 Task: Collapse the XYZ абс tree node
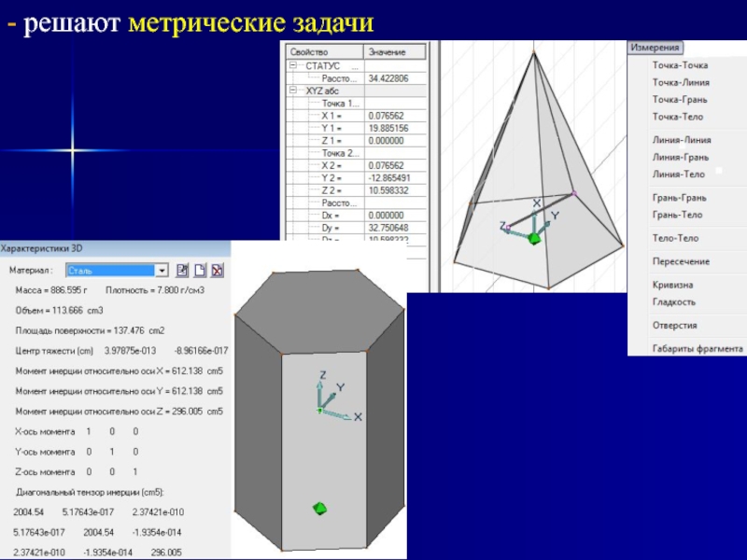click(x=292, y=91)
